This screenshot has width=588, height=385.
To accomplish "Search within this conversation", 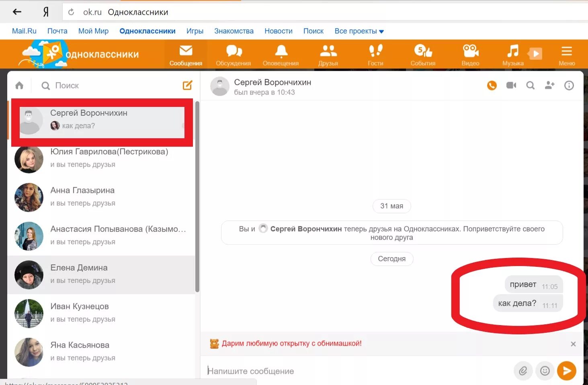I will (531, 85).
